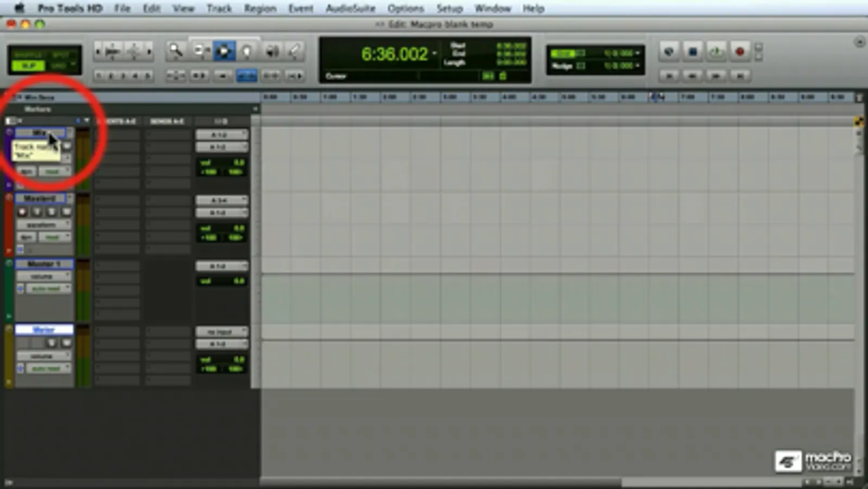Toggle the Slip edit mode
This screenshot has width=868, height=489.
[27, 66]
